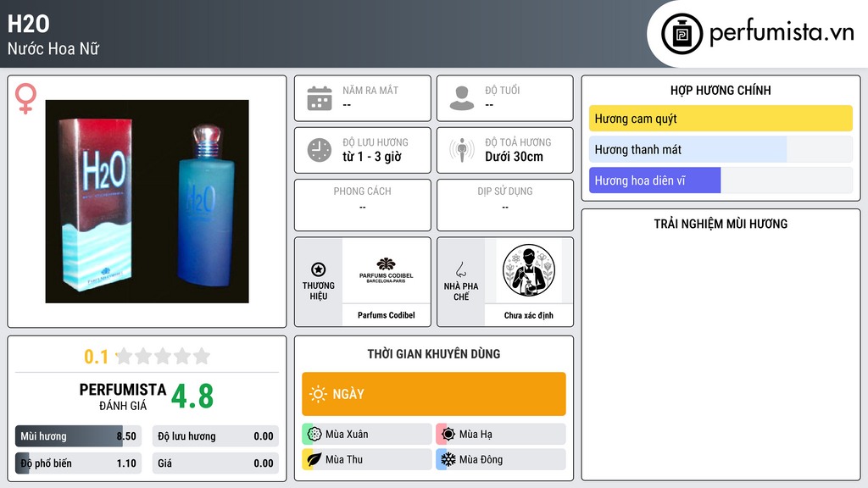
Task: Click the green 4.8 Perfumista rating
Action: pos(192,396)
